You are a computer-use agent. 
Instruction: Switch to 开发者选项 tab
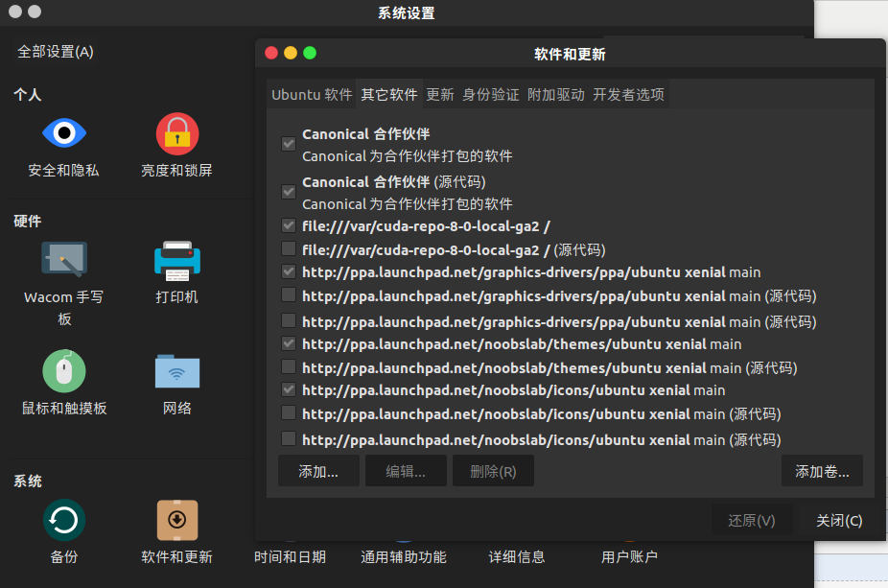[x=629, y=95]
